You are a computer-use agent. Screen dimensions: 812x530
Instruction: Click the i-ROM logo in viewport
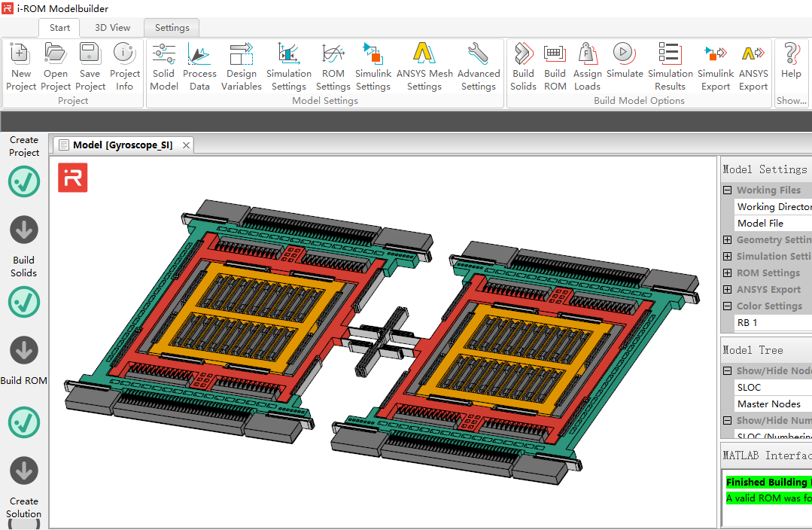pos(72,178)
